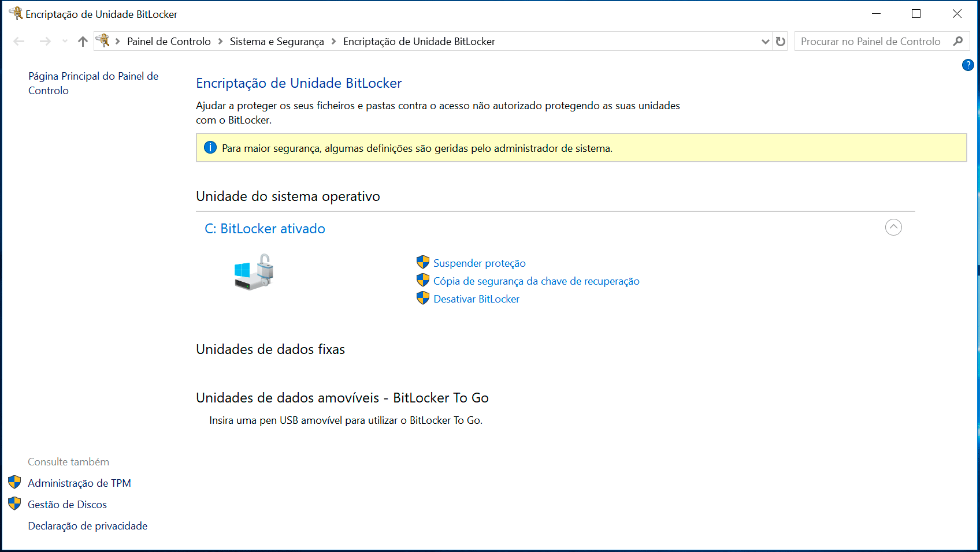Click the search magnifier icon

pos(958,42)
